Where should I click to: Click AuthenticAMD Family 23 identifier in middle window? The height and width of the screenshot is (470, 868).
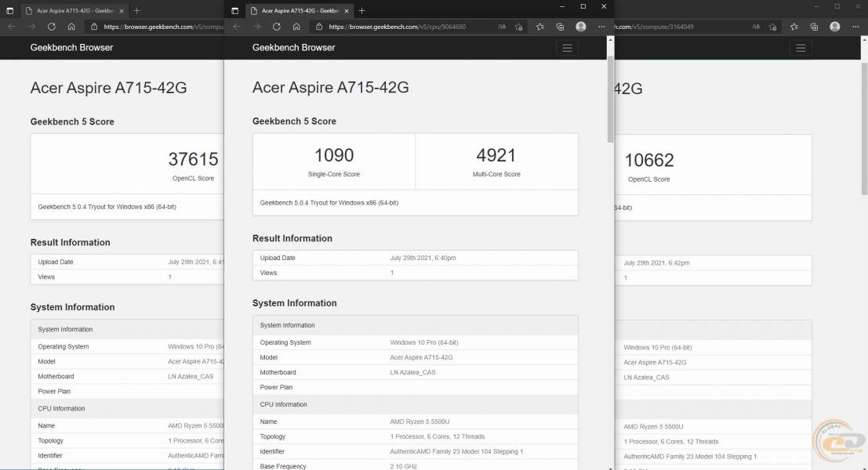pos(456,451)
